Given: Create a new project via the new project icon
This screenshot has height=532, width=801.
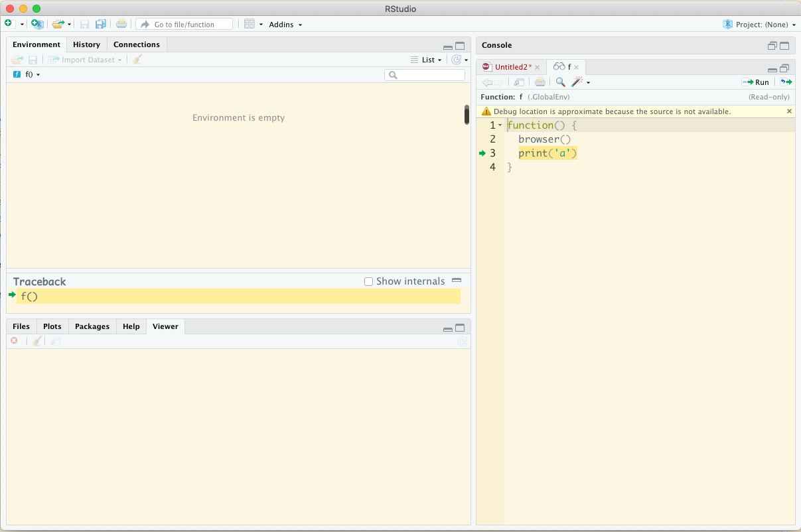Looking at the screenshot, I should pos(37,23).
